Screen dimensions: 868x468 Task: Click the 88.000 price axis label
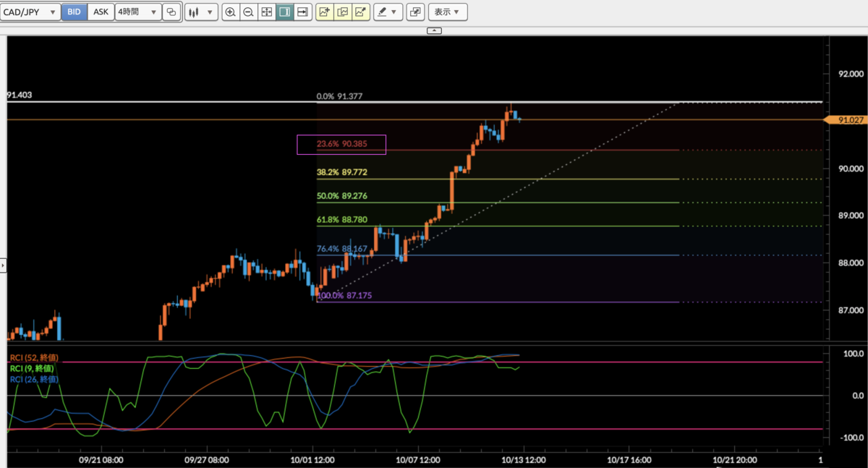click(x=851, y=263)
